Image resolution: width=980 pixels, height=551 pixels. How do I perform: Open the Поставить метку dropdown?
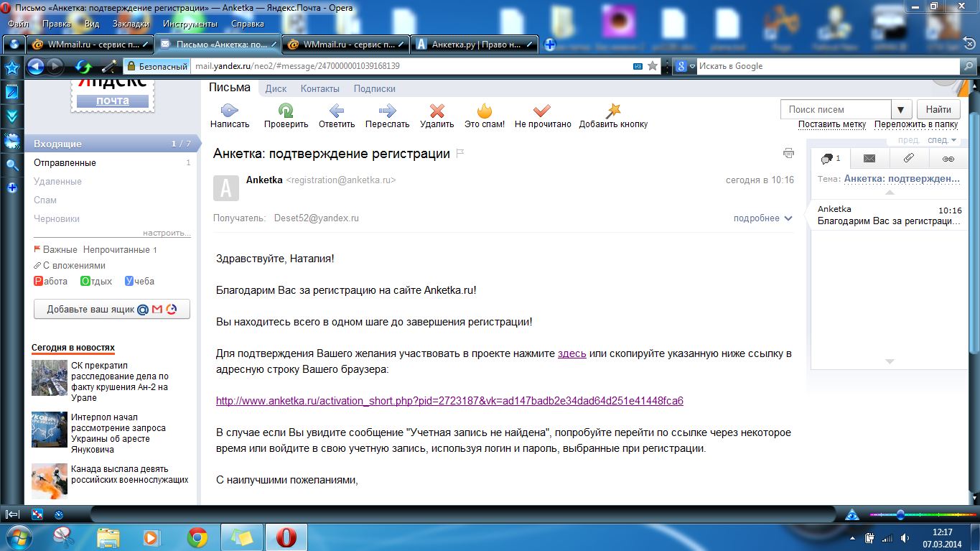(832, 124)
